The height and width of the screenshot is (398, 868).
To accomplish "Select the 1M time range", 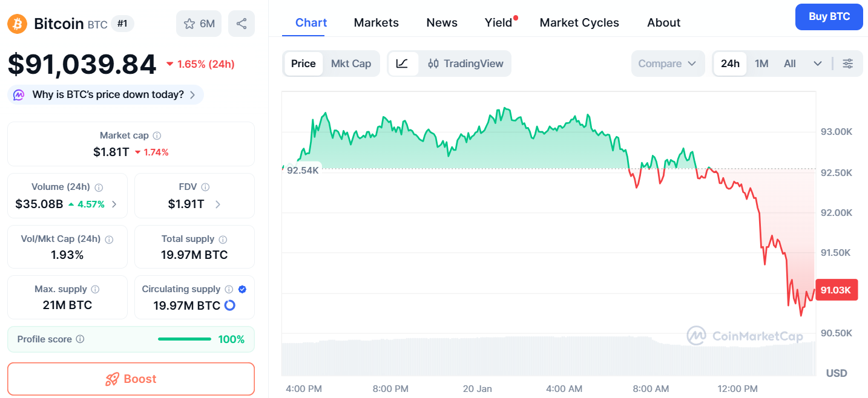I will click(x=761, y=64).
